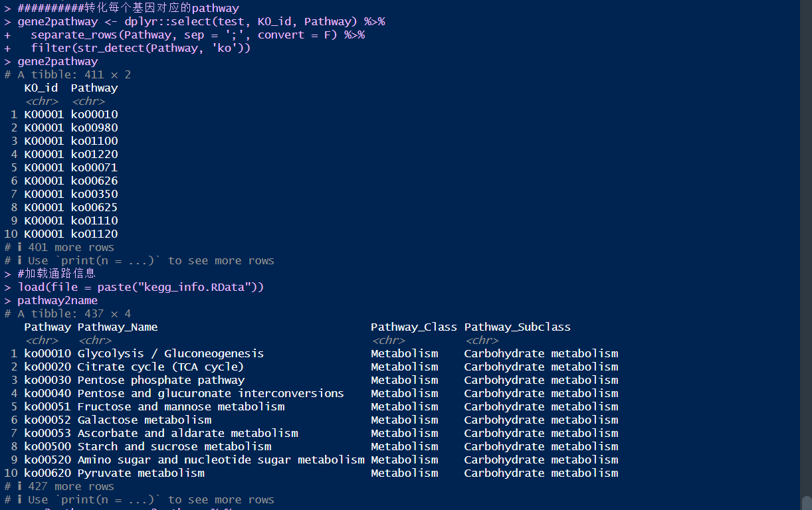The height and width of the screenshot is (510, 812).
Task: Click the Pathway_Subclass column header
Action: 517,327
